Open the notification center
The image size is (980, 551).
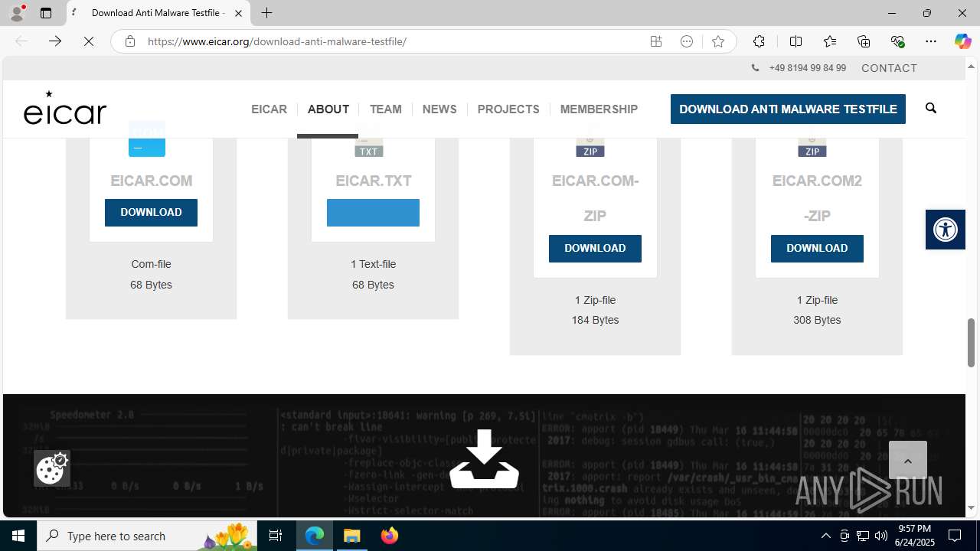[955, 536]
